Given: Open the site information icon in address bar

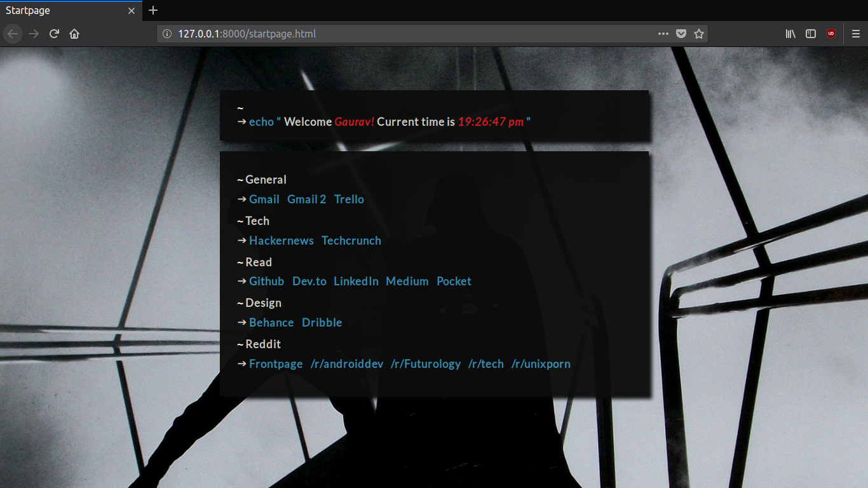Looking at the screenshot, I should [x=167, y=34].
